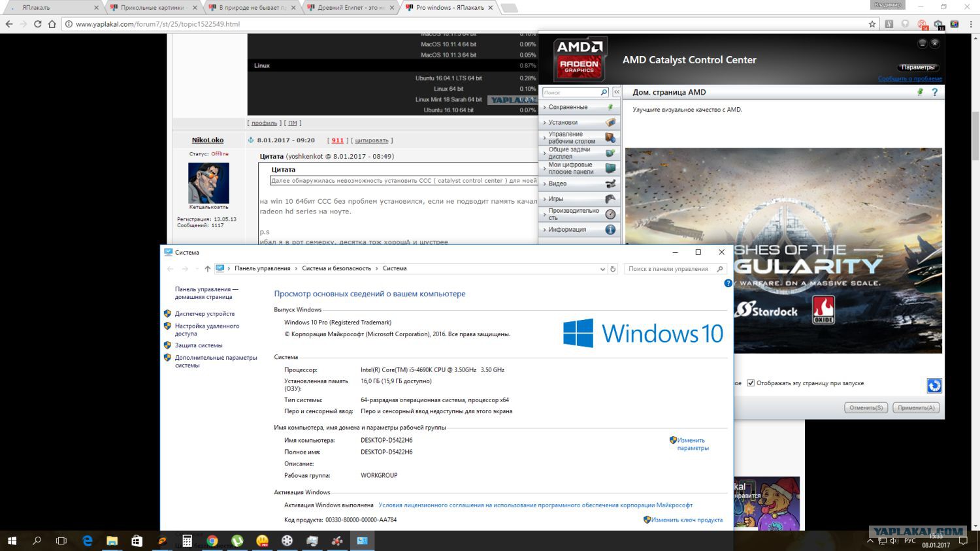The width and height of the screenshot is (980, 551).
Task: Open Calculator from taskbar
Action: pyautogui.click(x=187, y=541)
